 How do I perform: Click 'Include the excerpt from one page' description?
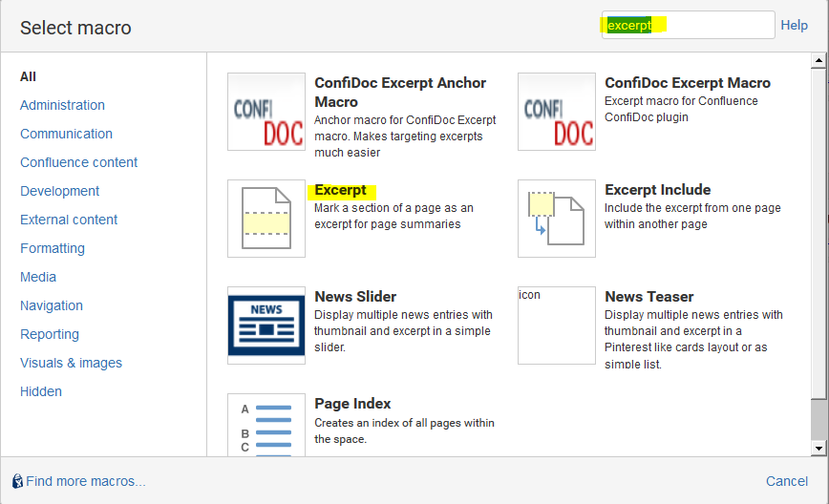pyautogui.click(x=692, y=216)
